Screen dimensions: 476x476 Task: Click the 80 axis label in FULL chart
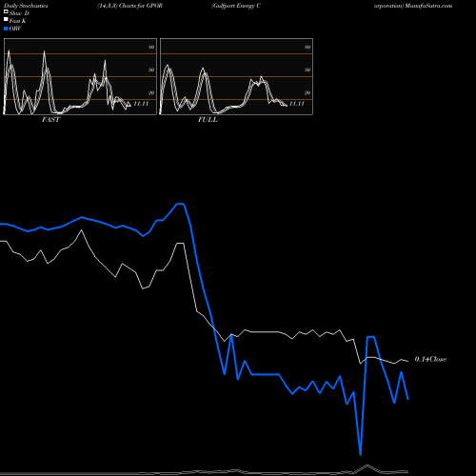(x=307, y=47)
